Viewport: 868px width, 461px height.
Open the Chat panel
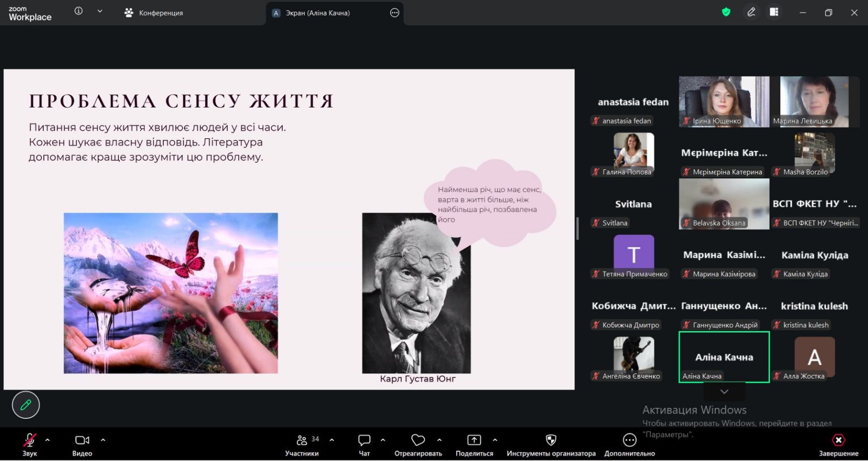(x=365, y=444)
